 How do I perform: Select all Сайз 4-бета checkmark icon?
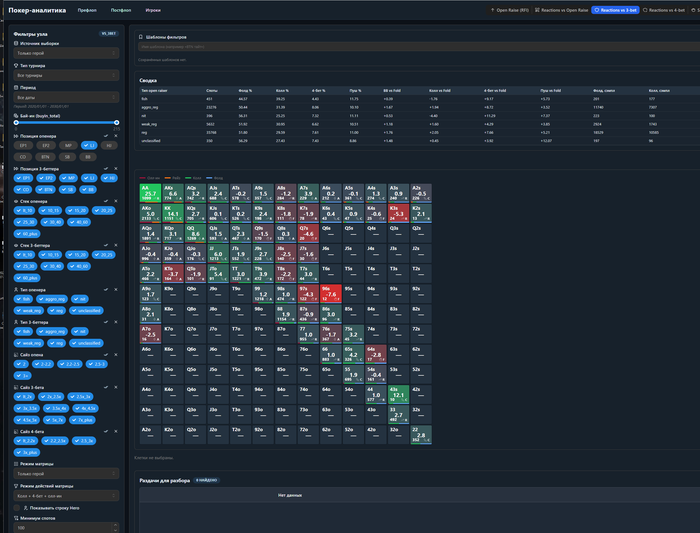click(x=106, y=431)
